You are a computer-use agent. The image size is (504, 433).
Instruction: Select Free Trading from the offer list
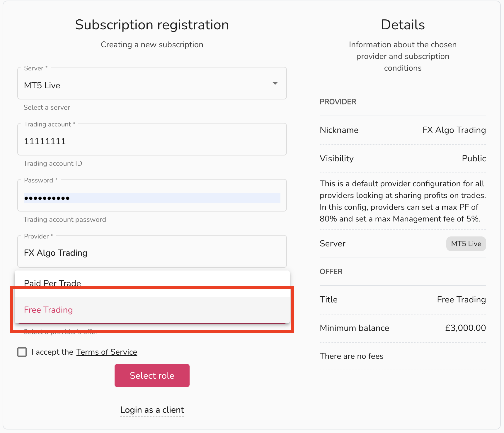(49, 310)
